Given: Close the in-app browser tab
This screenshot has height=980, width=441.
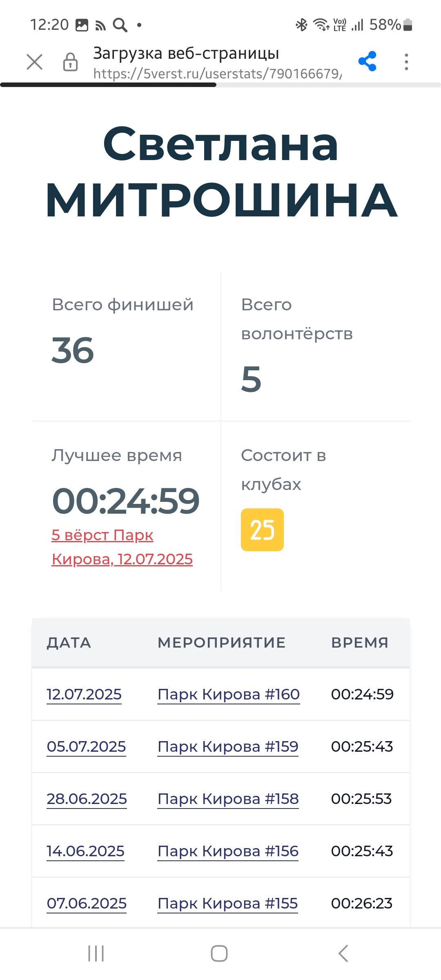Looking at the screenshot, I should tap(35, 62).
